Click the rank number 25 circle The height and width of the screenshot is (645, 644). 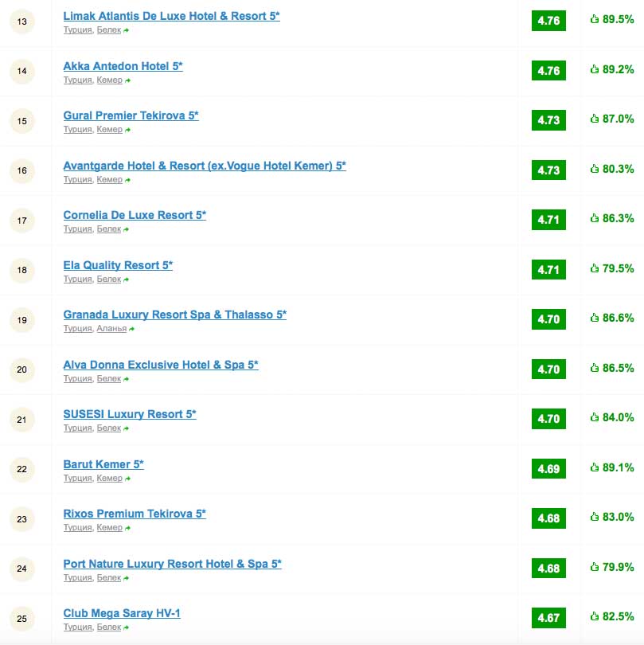tap(21, 619)
